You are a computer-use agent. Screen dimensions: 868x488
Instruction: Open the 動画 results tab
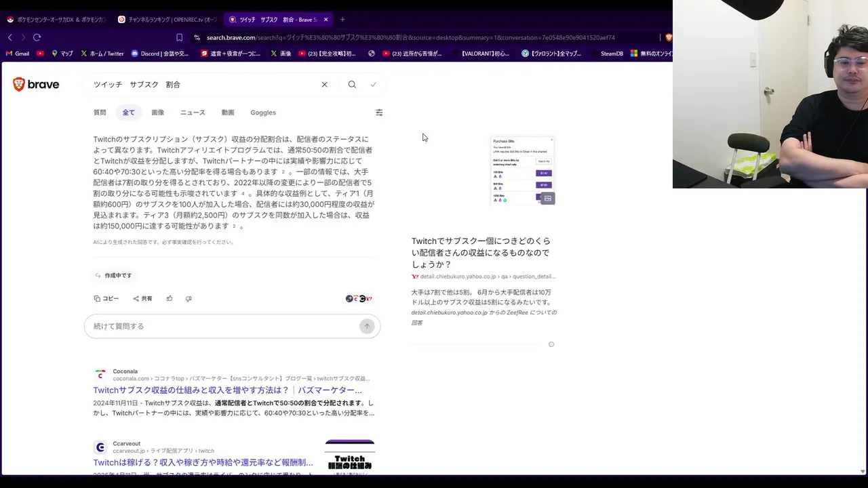[x=228, y=113]
